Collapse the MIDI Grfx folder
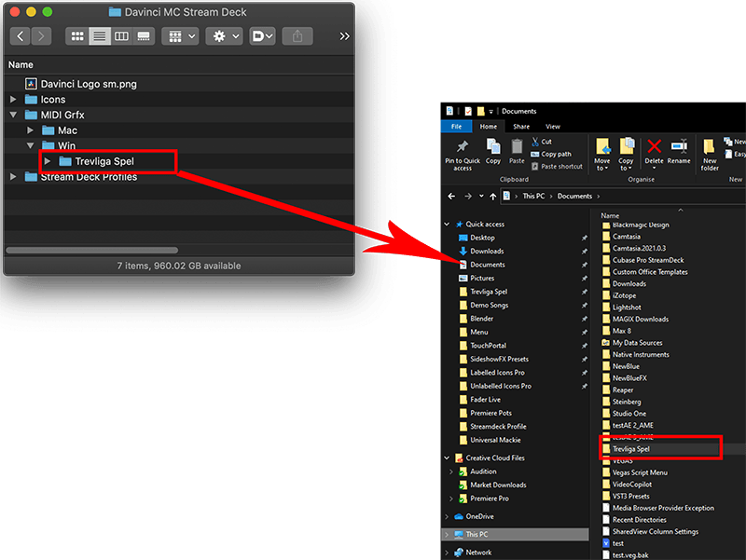Viewport: 746px width, 560px height. click(x=13, y=115)
